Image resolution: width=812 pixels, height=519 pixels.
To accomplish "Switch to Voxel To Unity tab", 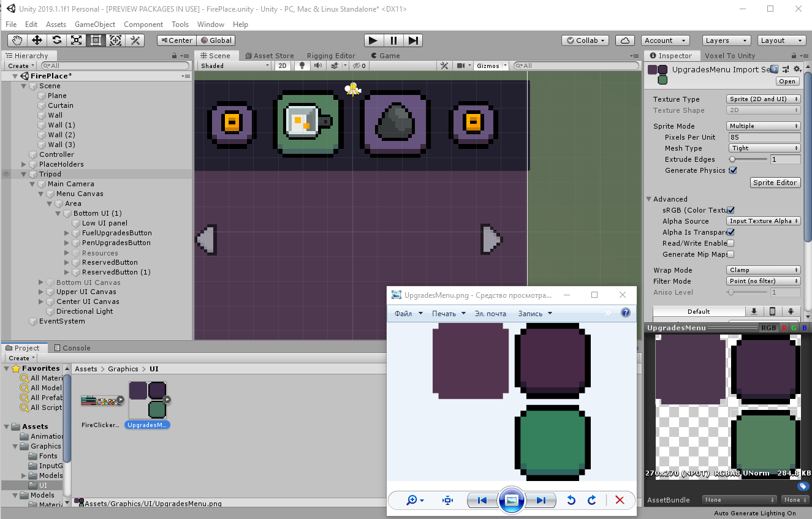I will click(x=730, y=56).
